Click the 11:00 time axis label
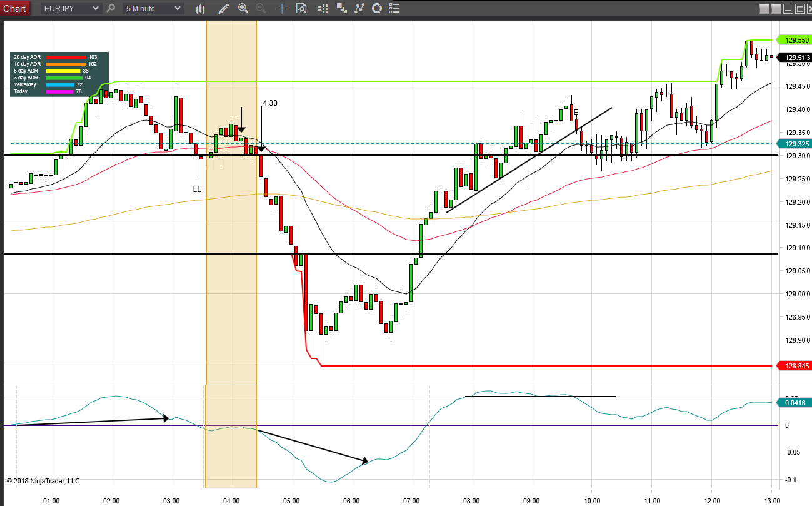 tap(652, 501)
